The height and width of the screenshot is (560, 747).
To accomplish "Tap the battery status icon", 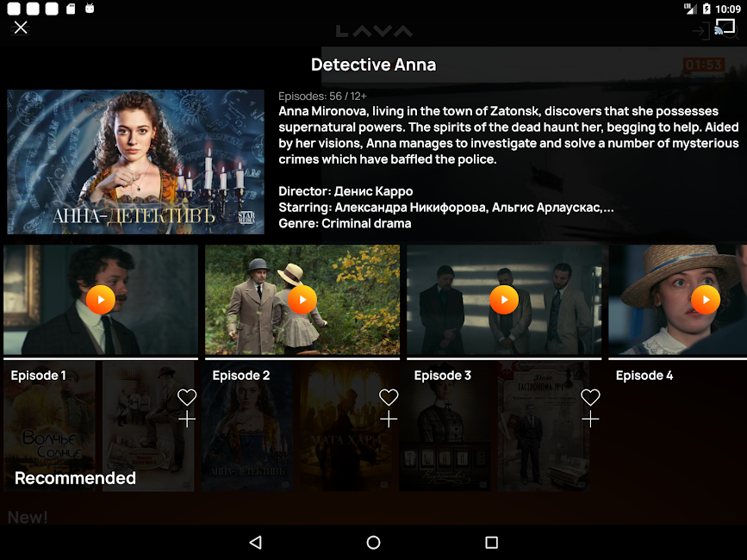I will pos(707,9).
